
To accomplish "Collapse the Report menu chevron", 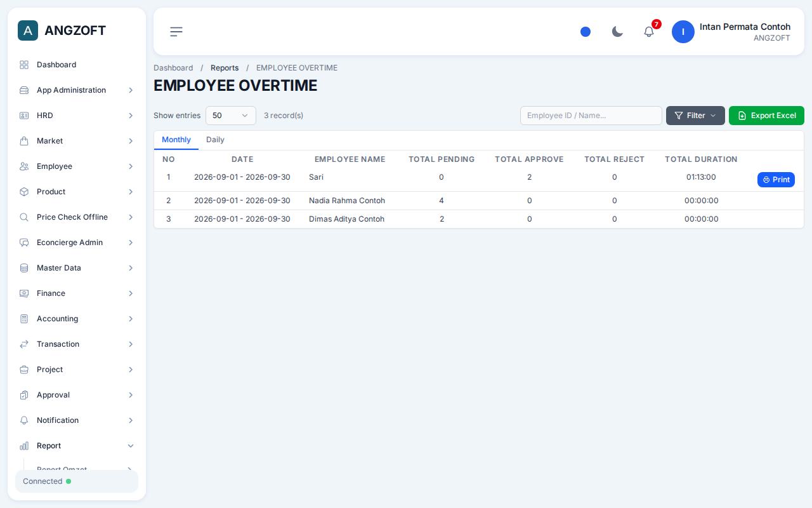I will click(131, 446).
